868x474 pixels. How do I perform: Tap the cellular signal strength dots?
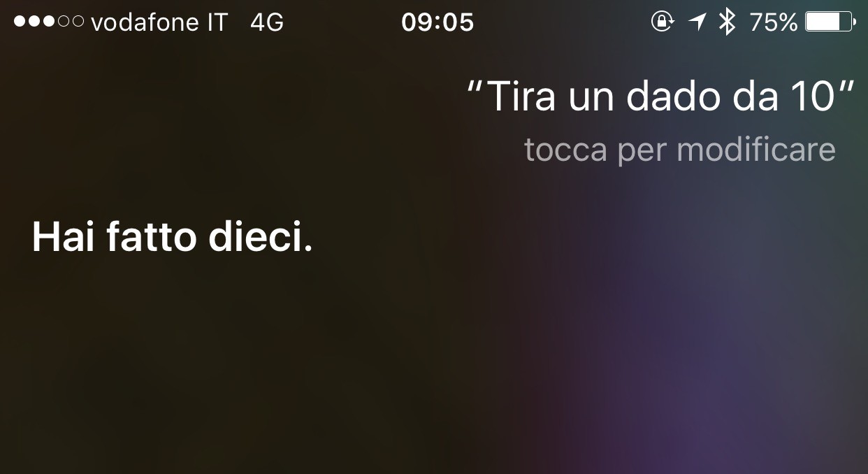coord(49,22)
